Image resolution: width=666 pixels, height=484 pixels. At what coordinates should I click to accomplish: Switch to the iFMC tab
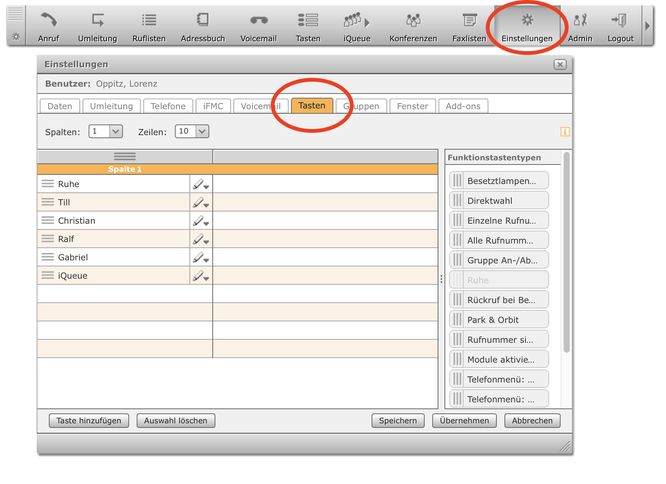pyautogui.click(x=213, y=106)
